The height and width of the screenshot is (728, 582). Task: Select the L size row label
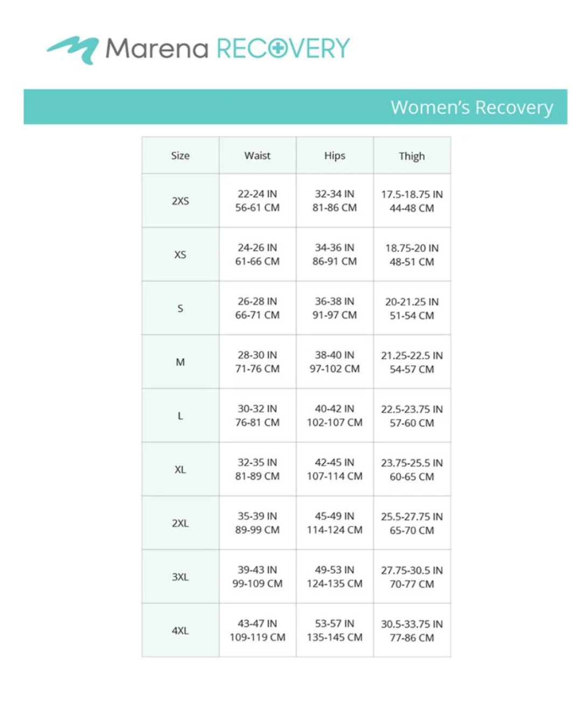click(181, 416)
